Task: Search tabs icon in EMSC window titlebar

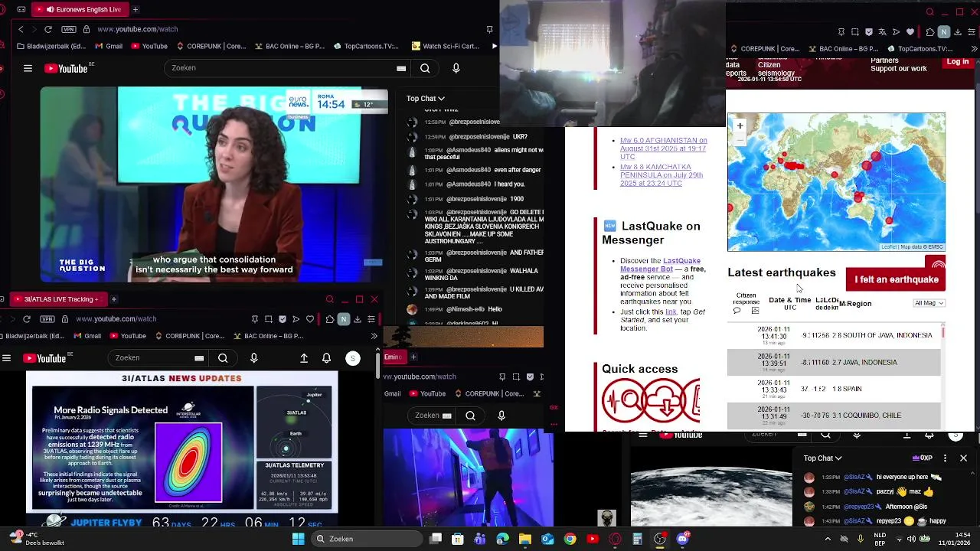Action: [929, 11]
